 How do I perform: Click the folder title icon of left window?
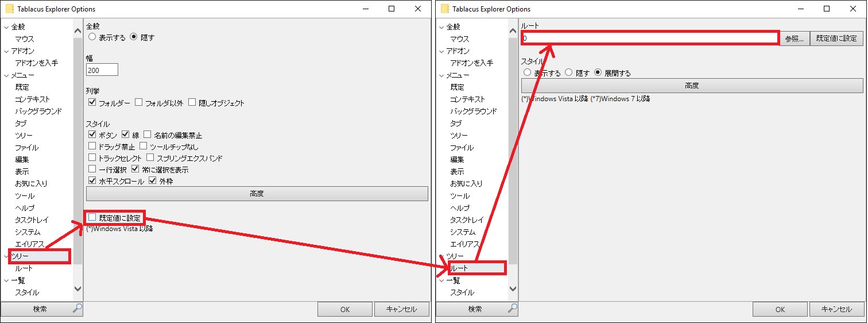pyautogui.click(x=10, y=9)
